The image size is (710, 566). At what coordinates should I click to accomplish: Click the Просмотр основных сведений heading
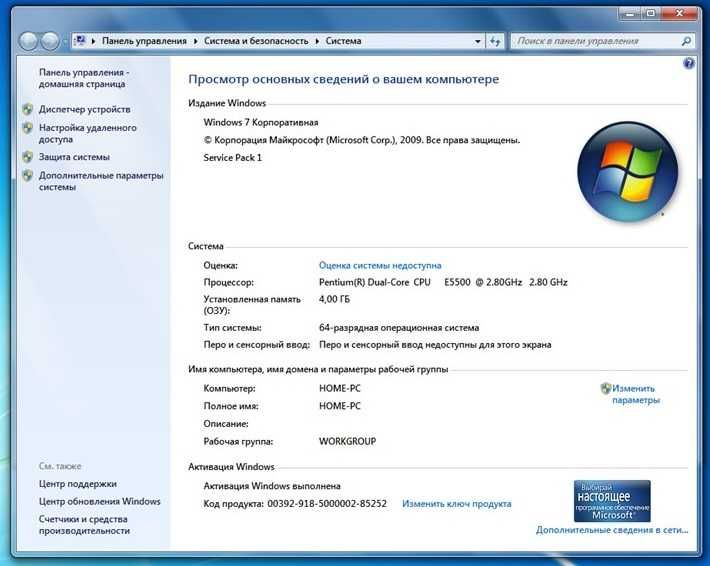pos(344,79)
